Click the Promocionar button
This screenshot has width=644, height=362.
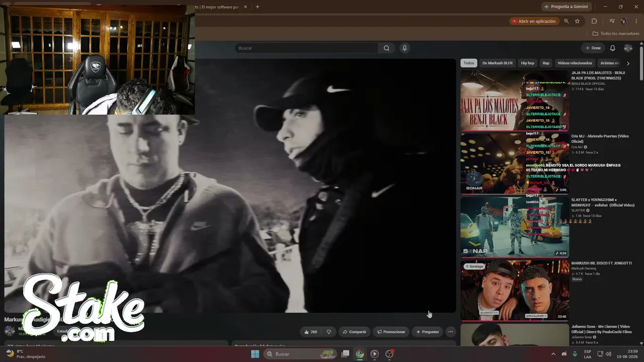point(391,332)
